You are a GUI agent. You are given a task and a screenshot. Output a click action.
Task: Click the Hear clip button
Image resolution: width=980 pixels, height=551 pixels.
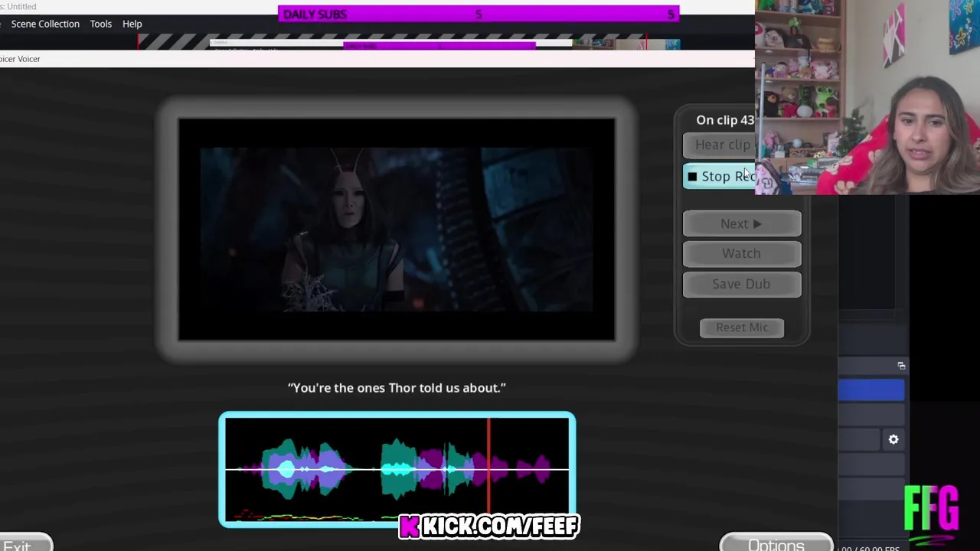click(720, 145)
